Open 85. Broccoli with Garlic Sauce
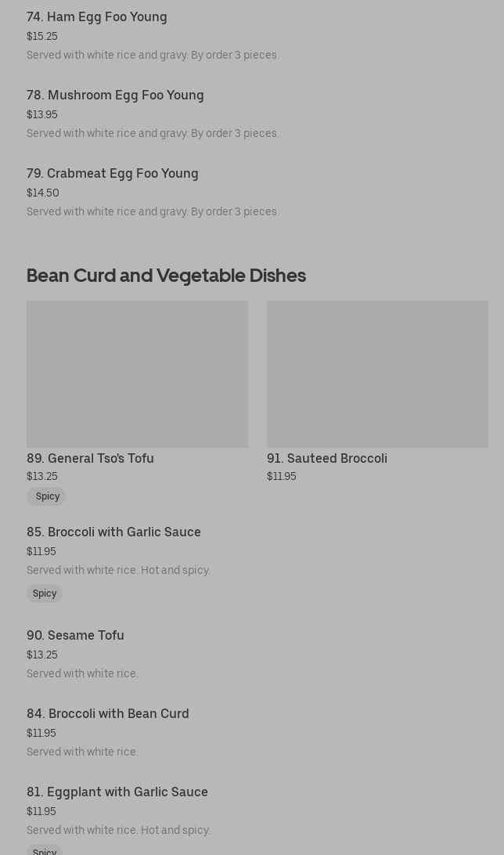Image resolution: width=504 pixels, height=855 pixels. (113, 532)
